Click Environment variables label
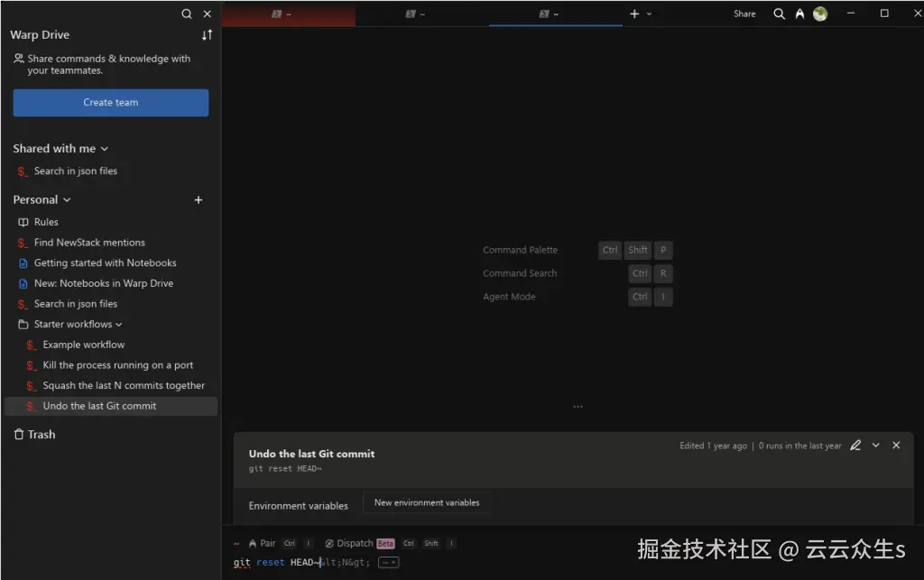 point(298,506)
